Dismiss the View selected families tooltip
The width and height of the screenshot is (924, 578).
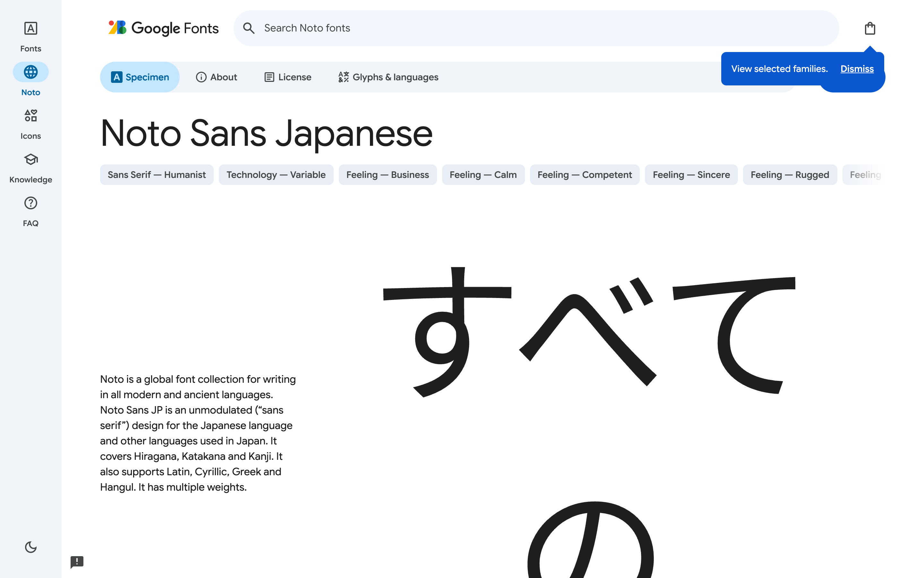(x=857, y=69)
